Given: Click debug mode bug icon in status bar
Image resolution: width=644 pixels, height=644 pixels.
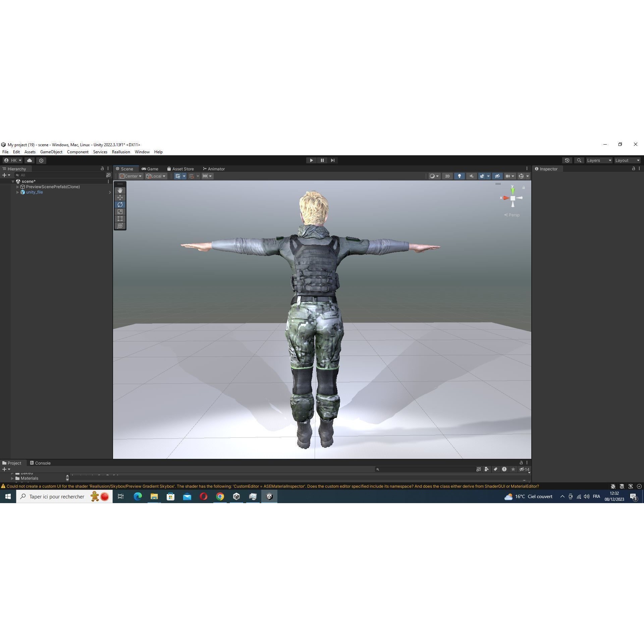Looking at the screenshot, I should pyautogui.click(x=613, y=486).
